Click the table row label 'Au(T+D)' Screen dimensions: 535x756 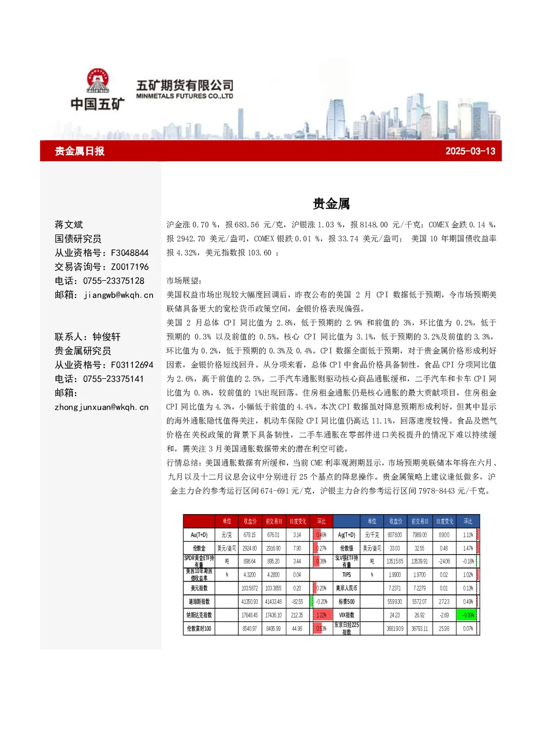tap(199, 535)
